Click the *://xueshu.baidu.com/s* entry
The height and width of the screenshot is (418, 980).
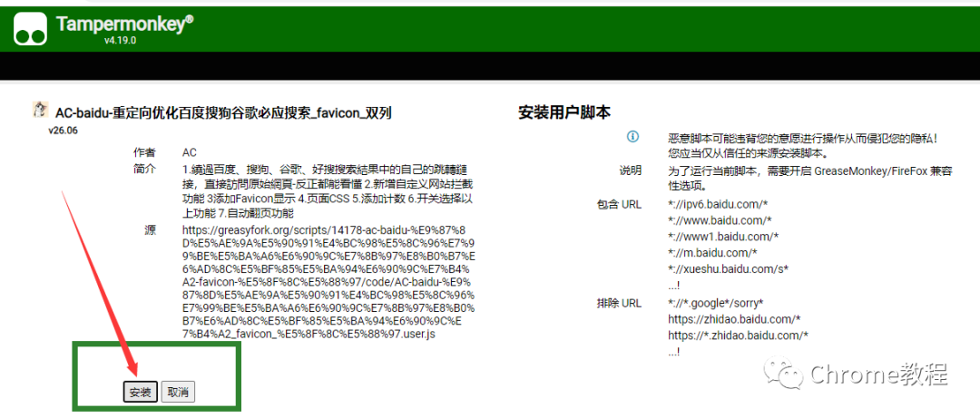coord(728,269)
